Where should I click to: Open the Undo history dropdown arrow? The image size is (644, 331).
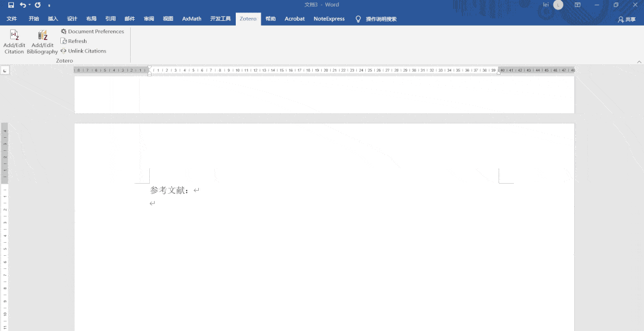coord(29,5)
